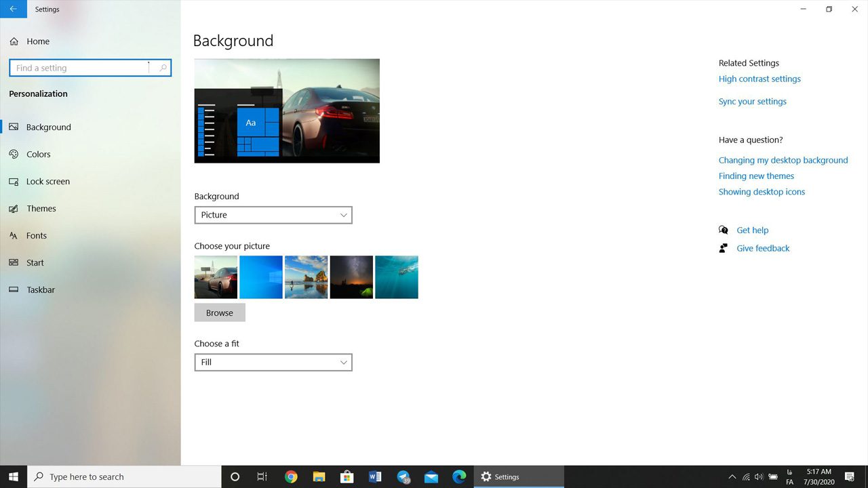
Task: Open Lock screen settings page
Action: (x=47, y=182)
